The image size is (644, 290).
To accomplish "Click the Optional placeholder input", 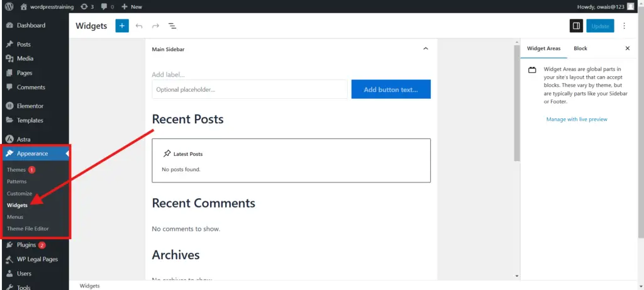I will click(250, 89).
